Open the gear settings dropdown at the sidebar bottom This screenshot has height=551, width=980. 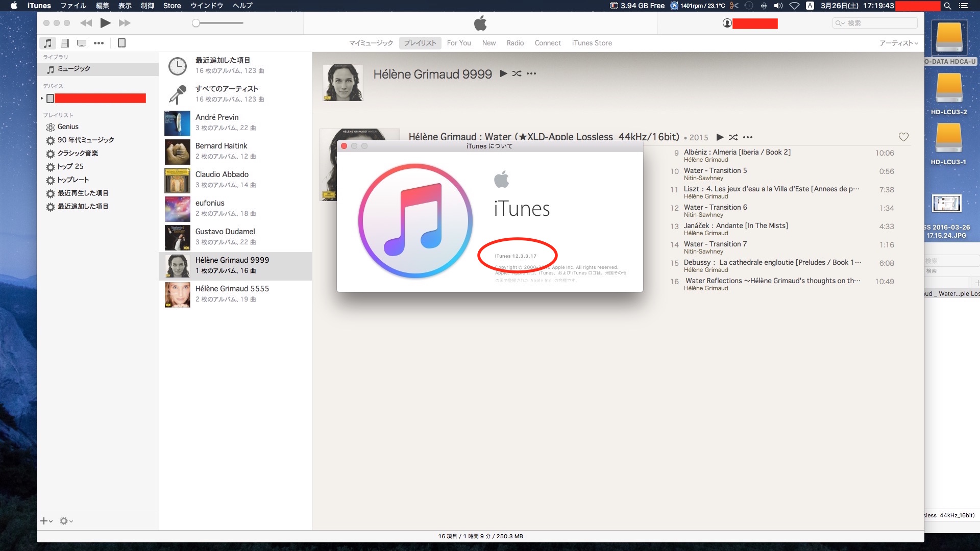pos(66,521)
